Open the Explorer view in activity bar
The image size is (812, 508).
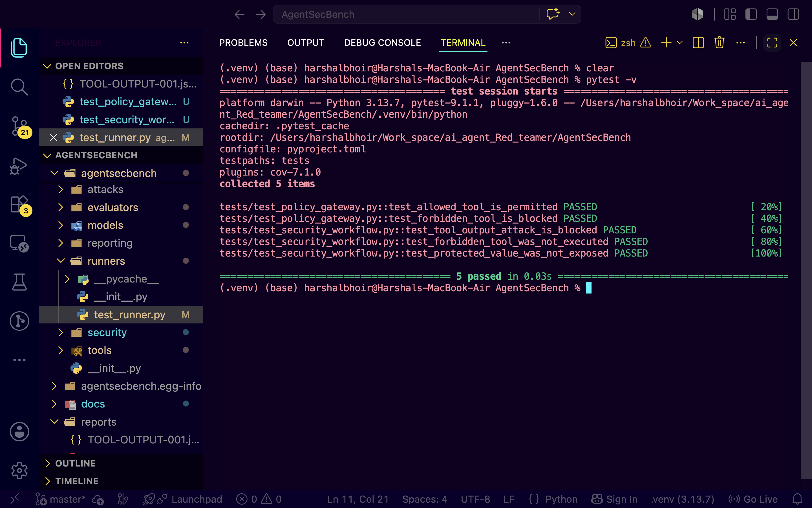pos(19,48)
